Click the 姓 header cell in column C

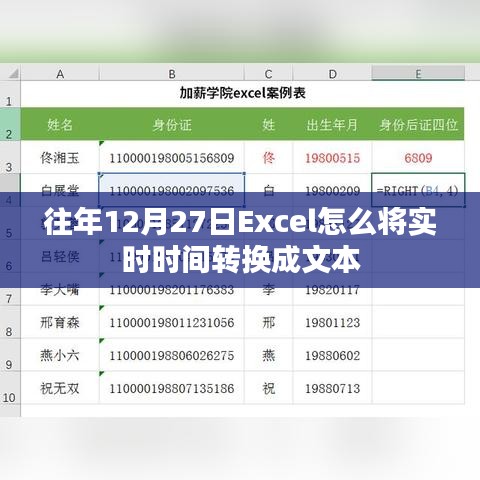click(268, 124)
